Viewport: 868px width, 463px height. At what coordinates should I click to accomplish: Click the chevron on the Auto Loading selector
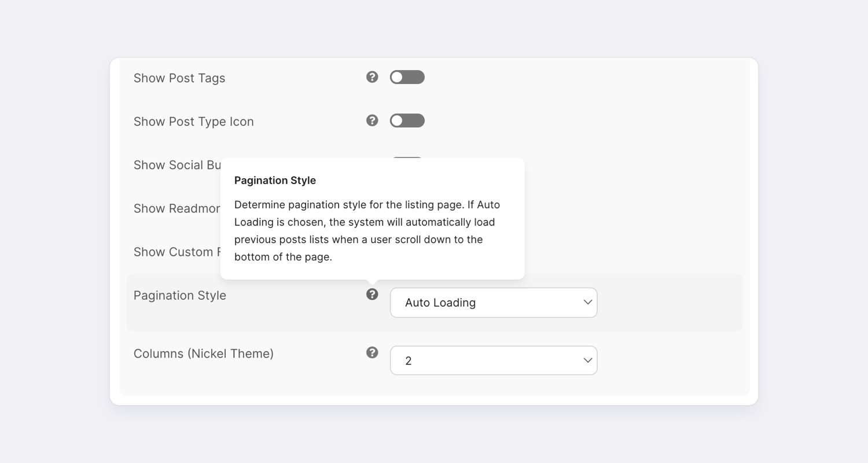[x=587, y=302]
